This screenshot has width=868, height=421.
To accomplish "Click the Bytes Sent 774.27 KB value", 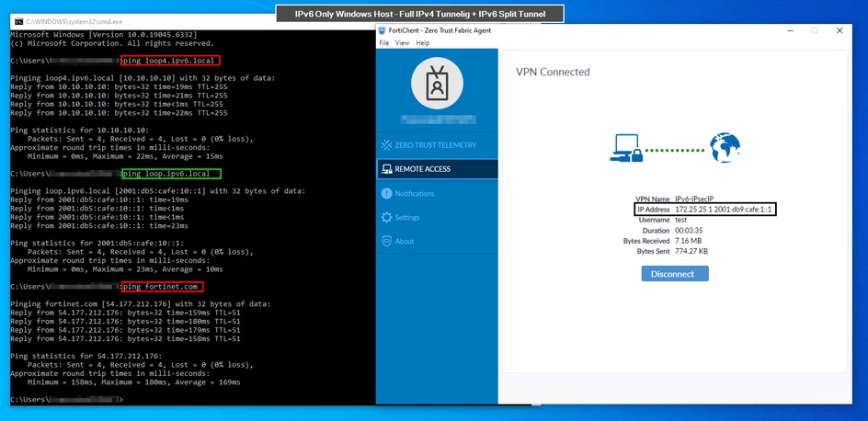I will pos(691,252).
